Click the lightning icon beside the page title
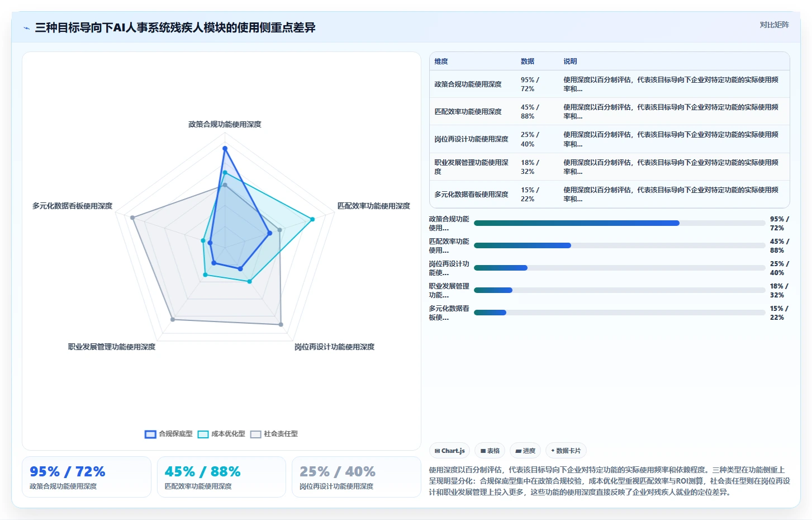This screenshot has width=812, height=520. coord(26,28)
